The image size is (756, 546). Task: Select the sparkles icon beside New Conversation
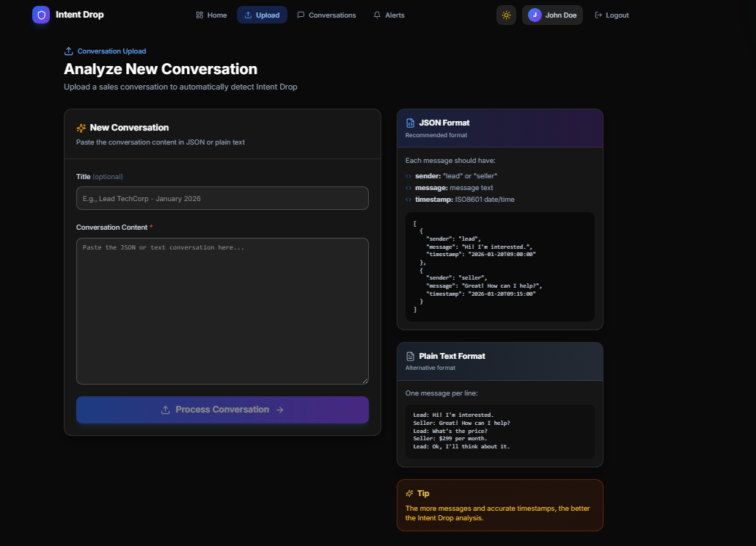[81, 127]
